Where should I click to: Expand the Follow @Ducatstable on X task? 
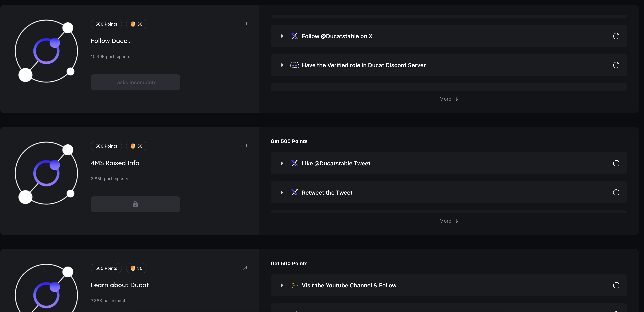point(282,36)
